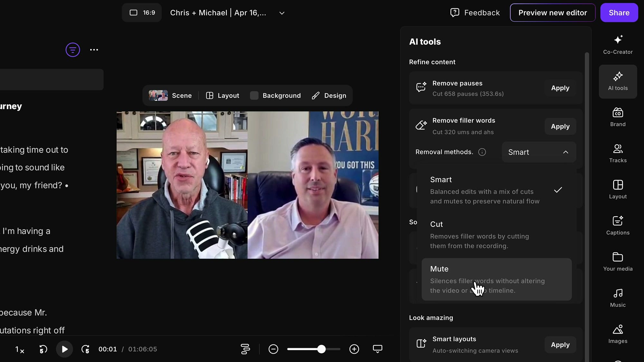Open the Design toolbar tab

pyautogui.click(x=329, y=96)
